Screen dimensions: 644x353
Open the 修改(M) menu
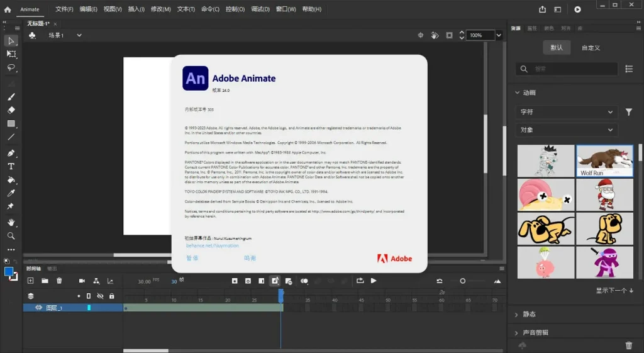pyautogui.click(x=160, y=9)
